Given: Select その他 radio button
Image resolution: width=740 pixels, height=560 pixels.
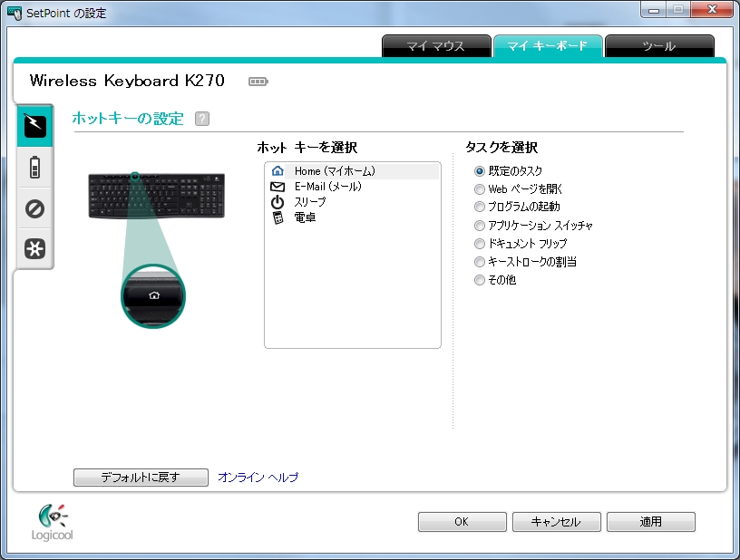Looking at the screenshot, I should 480,280.
